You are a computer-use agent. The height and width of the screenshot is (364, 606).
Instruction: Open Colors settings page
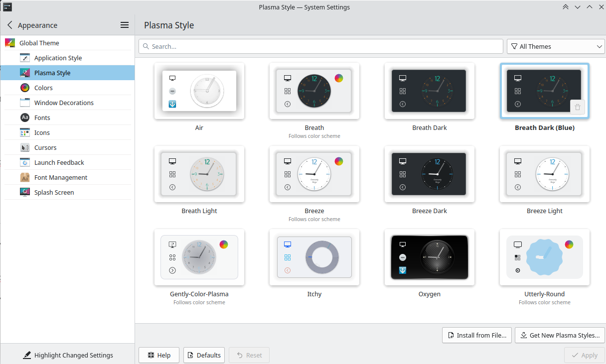[67, 88]
